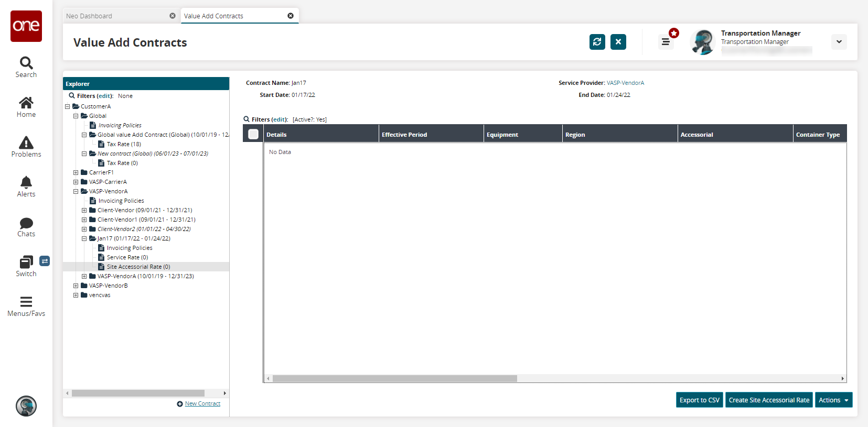Image resolution: width=868 pixels, height=427 pixels.
Task: Collapse the CustomerA tree node
Action: pos(67,106)
